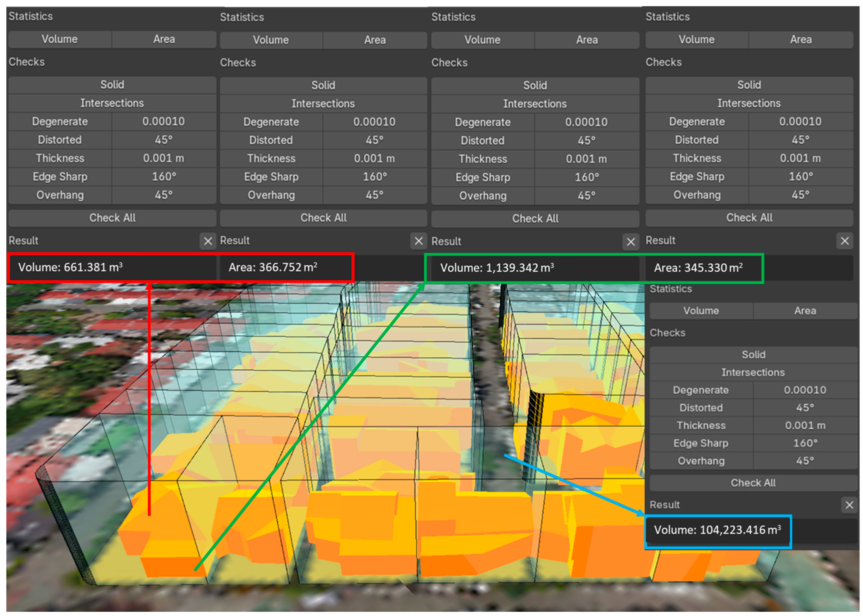Close Result in top-right fourth panel
The width and height of the screenshot is (863, 616).
pos(844,241)
